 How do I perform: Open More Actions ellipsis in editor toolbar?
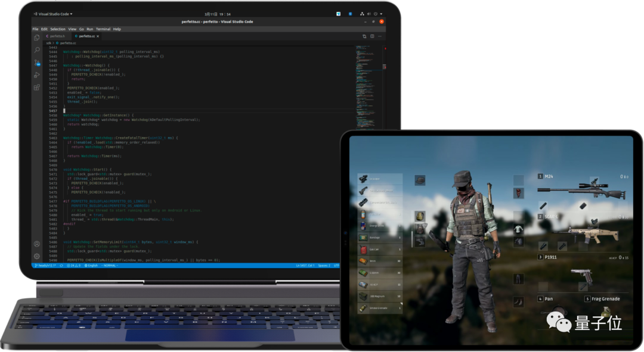380,36
